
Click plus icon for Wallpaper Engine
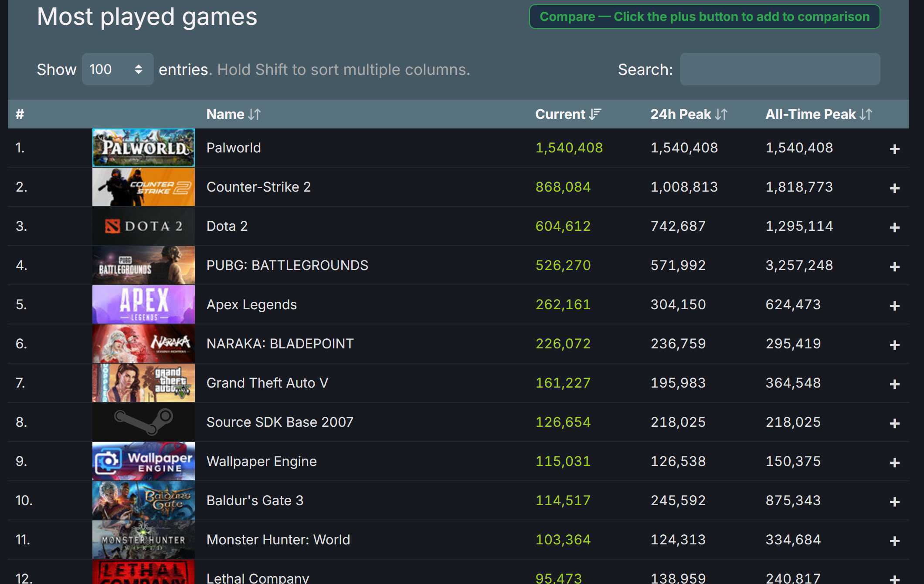[894, 462]
